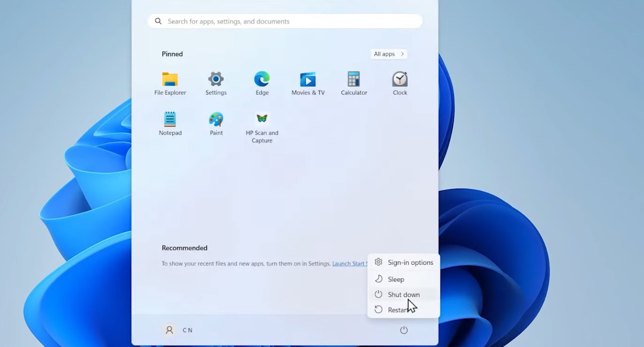This screenshot has height=347, width=644.
Task: Choose Shut down in power menu
Action: pyautogui.click(x=403, y=294)
